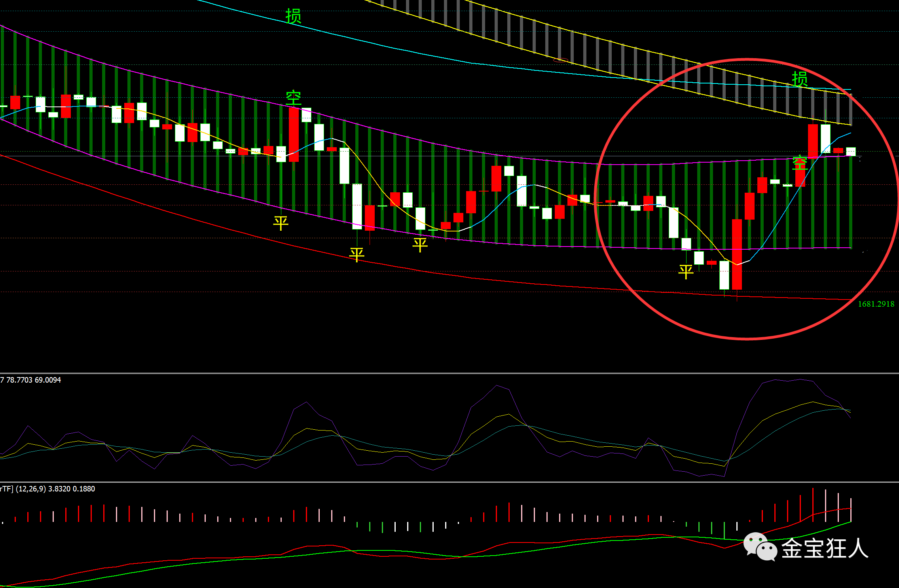Click green 空 marker above large red candle
This screenshot has width=899, height=588.
293,98
